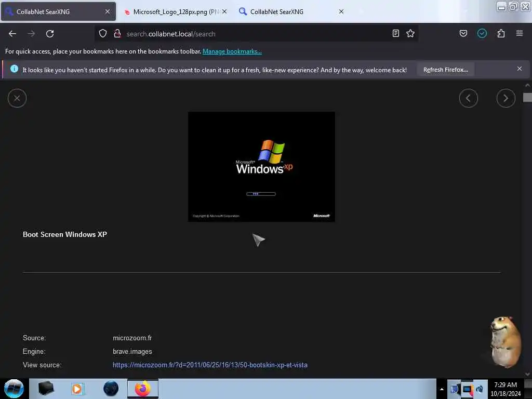Click the notification info icon
532x399 pixels.
pyautogui.click(x=14, y=69)
